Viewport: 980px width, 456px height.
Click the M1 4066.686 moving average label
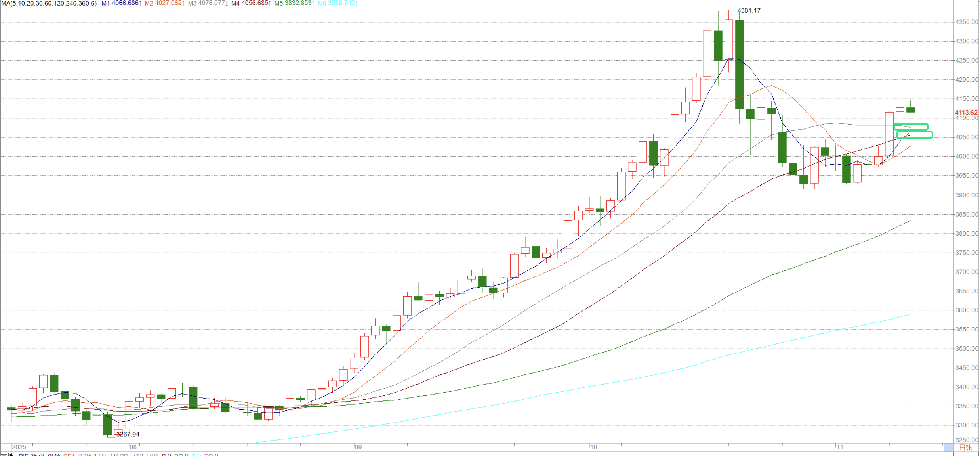pos(121,3)
